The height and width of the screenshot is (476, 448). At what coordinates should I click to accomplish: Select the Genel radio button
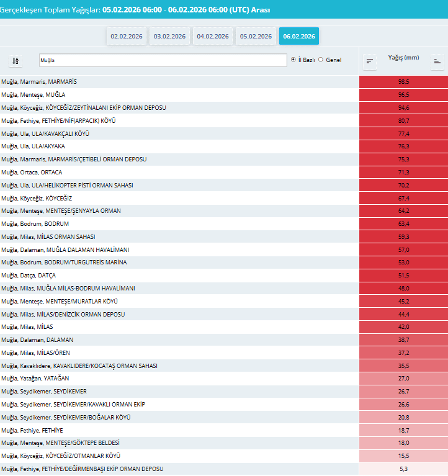point(321,60)
